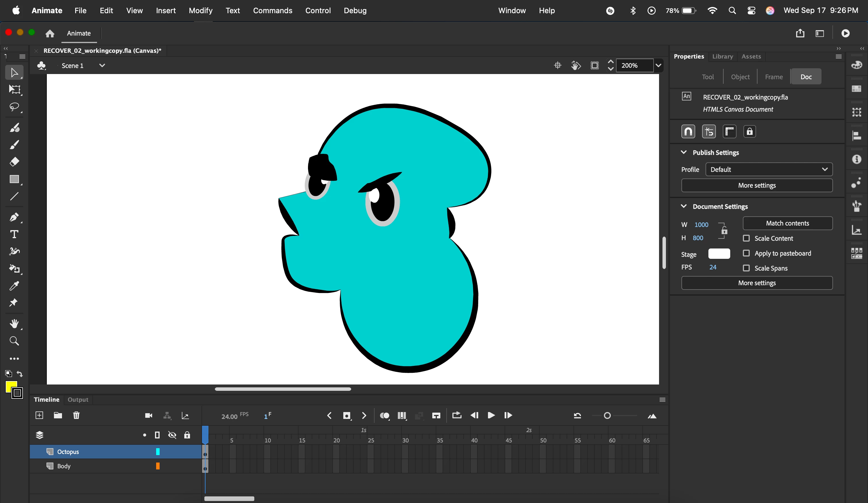The height and width of the screenshot is (503, 868).
Task: Open the Profile Default dropdown
Action: point(769,169)
